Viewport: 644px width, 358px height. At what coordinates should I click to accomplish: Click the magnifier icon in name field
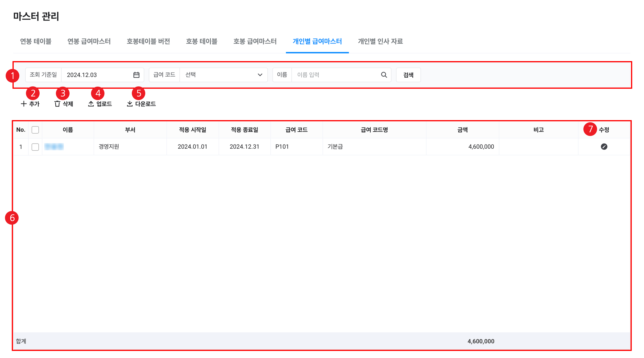(x=384, y=75)
